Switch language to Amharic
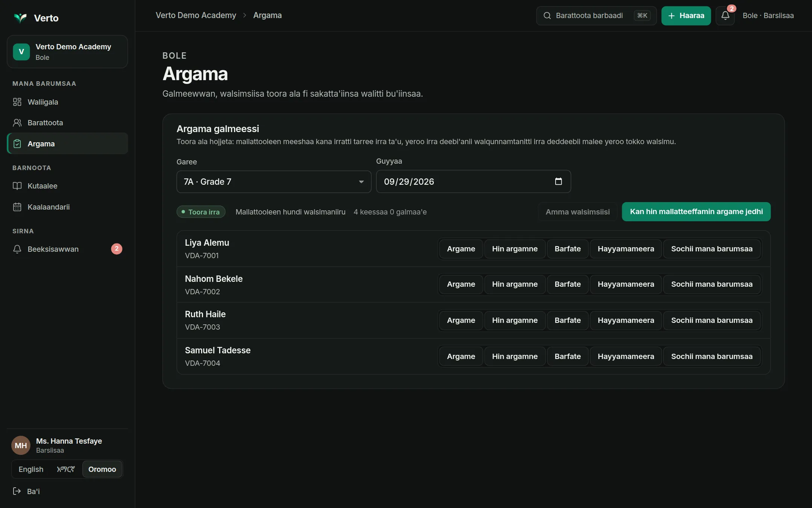 click(66, 469)
